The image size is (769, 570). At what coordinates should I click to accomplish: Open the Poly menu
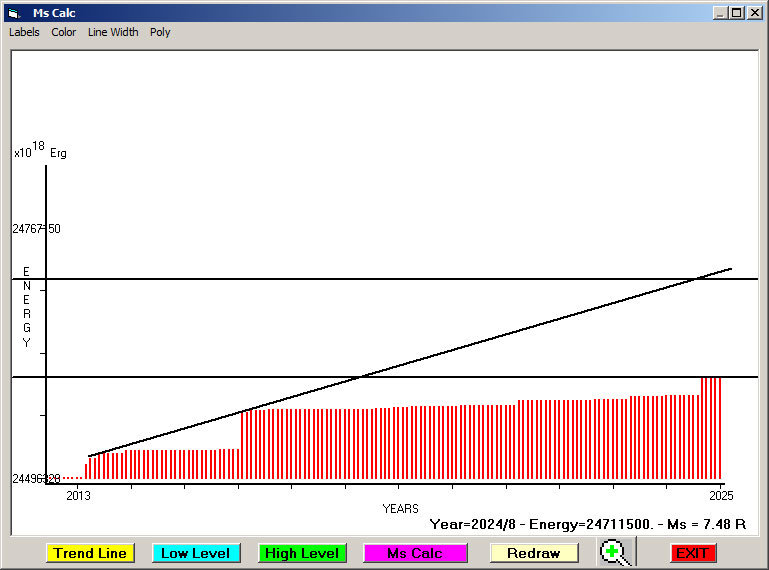coord(160,32)
